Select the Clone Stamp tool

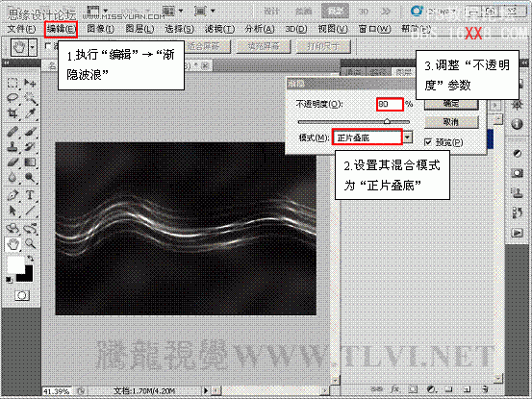pos(13,147)
